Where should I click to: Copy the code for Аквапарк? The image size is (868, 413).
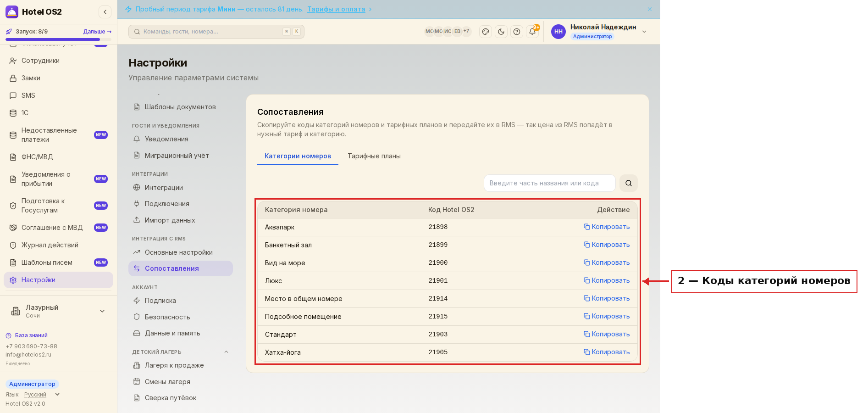(x=607, y=227)
